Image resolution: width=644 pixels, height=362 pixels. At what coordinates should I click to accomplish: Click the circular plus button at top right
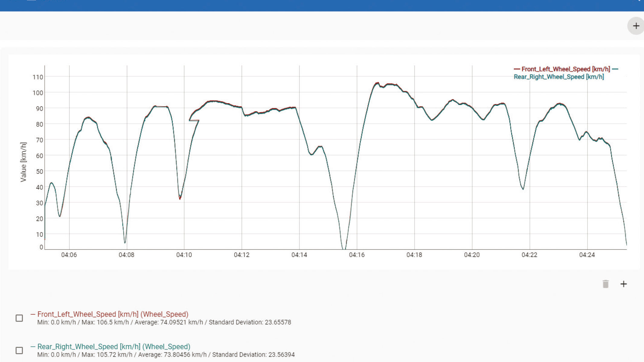pyautogui.click(x=636, y=26)
